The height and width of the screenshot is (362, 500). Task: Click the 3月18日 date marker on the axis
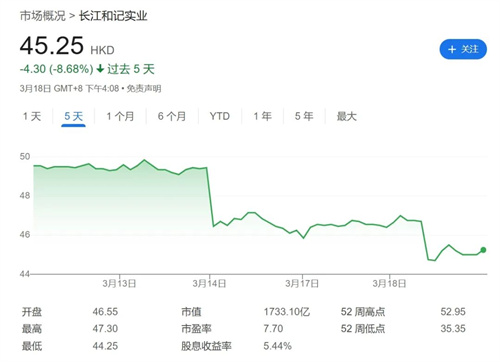click(x=389, y=283)
